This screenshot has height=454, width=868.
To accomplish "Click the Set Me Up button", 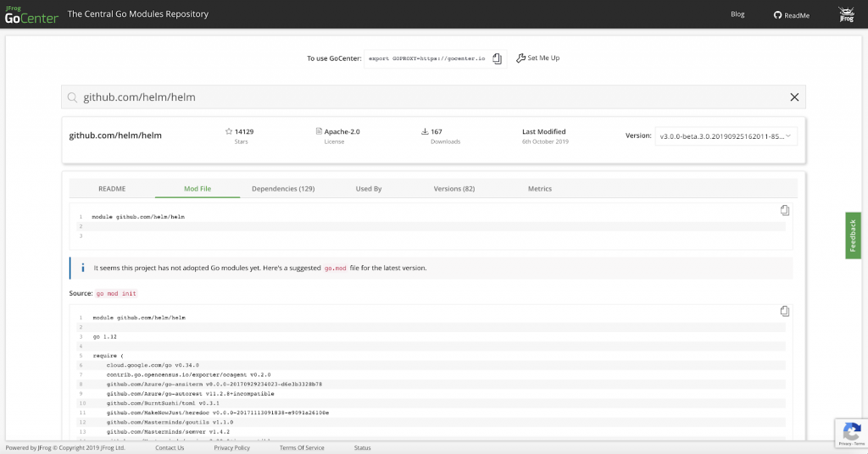I will [537, 58].
